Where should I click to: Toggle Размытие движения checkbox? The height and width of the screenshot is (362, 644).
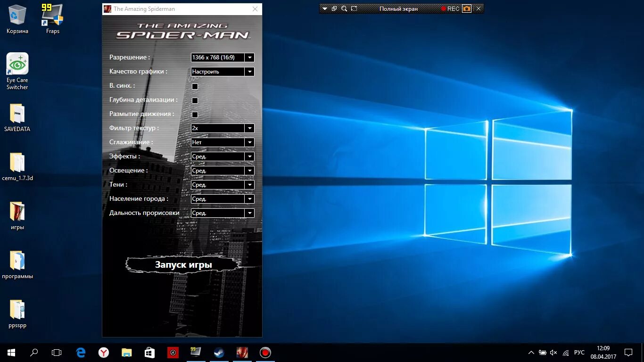click(195, 115)
